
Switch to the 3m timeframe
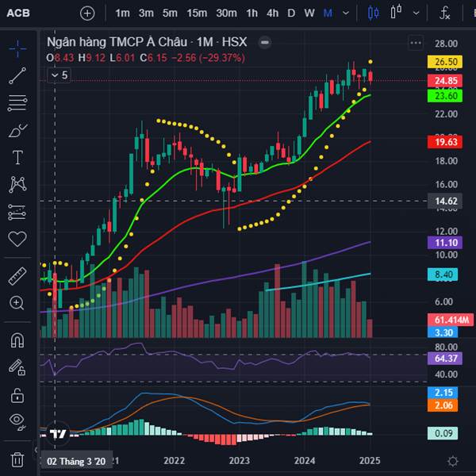(146, 13)
